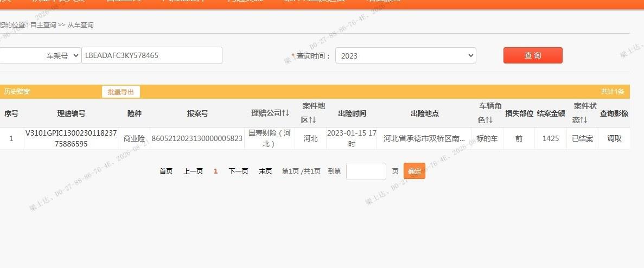Go to 上一页 in pagination
644x268 pixels.
coord(193,171)
